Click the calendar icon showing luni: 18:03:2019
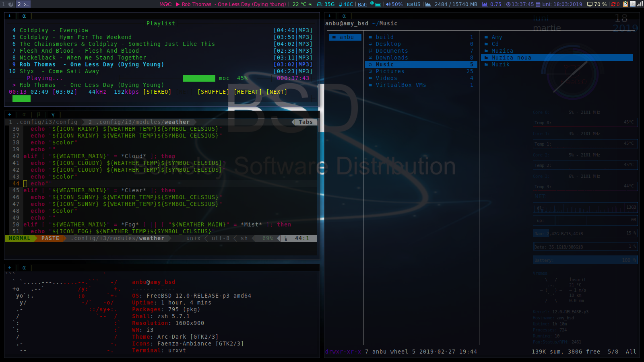Screen dimensions: 644x362 click(x=538, y=4)
